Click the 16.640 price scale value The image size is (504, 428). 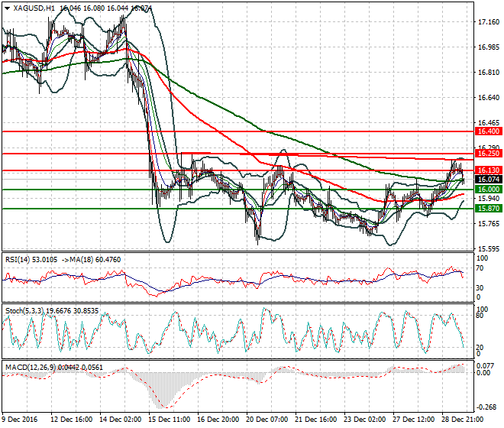(x=489, y=98)
